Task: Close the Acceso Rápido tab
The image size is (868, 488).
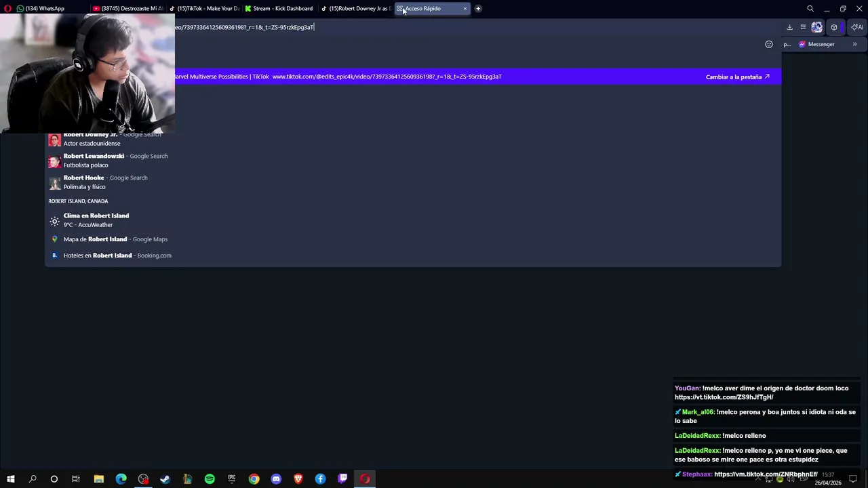Action: [x=465, y=8]
